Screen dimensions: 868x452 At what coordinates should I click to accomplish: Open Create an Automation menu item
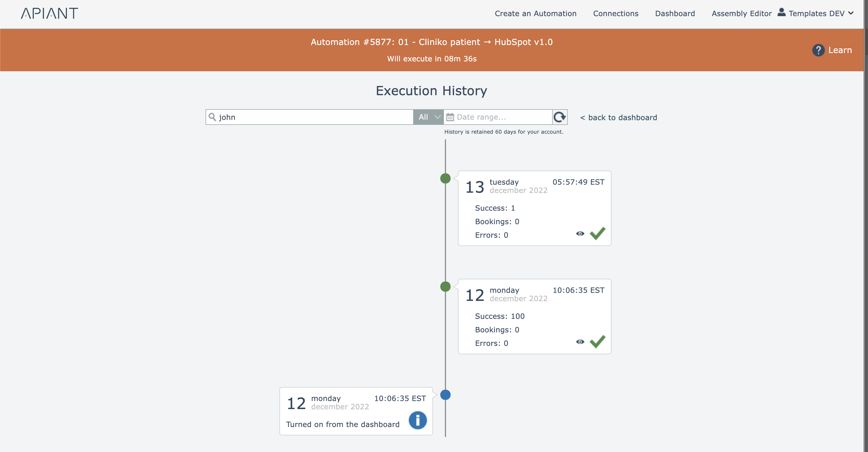tap(535, 14)
